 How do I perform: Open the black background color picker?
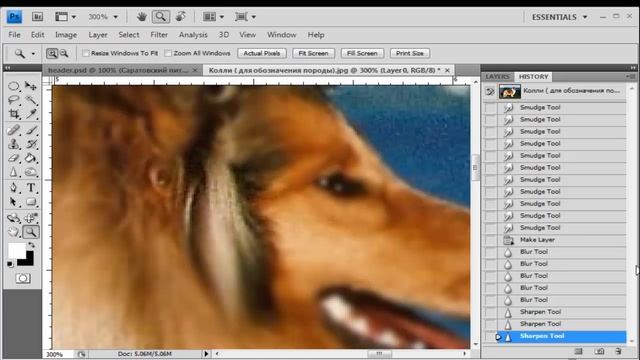[x=29, y=260]
